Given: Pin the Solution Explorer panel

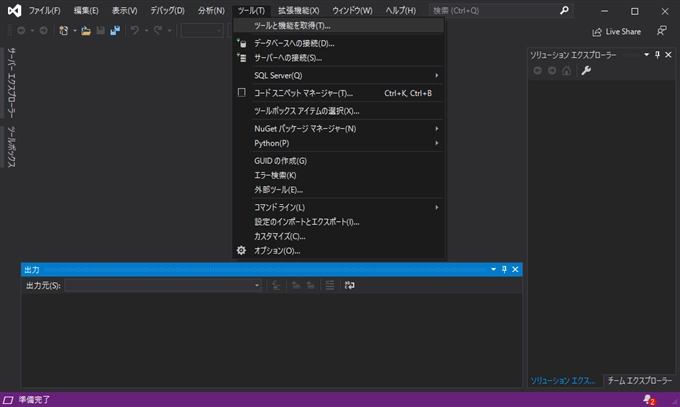Looking at the screenshot, I should coord(657,55).
